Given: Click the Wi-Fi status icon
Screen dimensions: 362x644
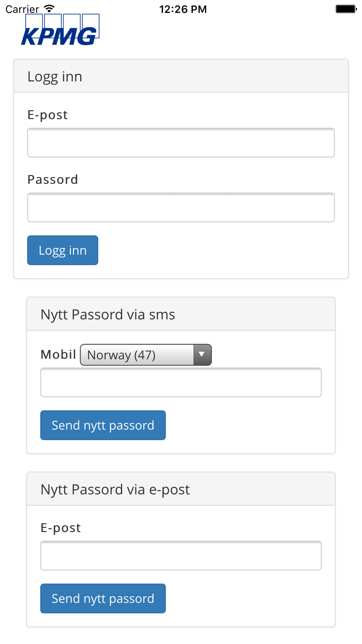Looking at the screenshot, I should pyautogui.click(x=49, y=9).
